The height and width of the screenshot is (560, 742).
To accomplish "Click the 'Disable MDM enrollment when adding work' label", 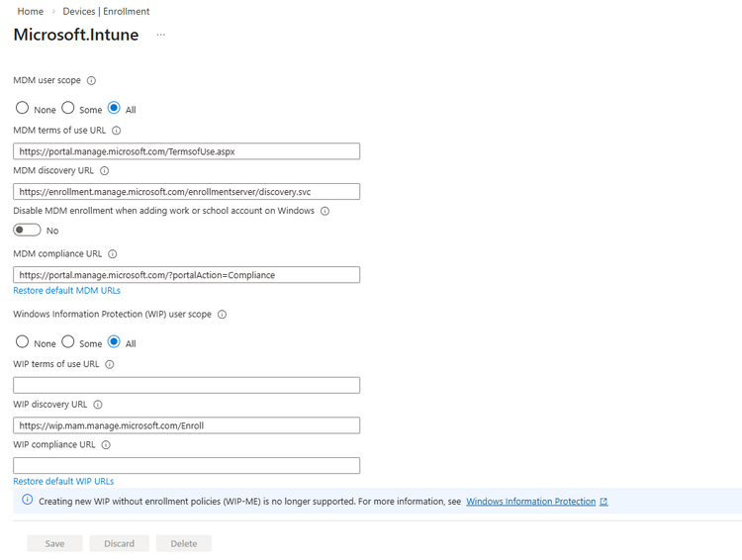I will 163,211.
